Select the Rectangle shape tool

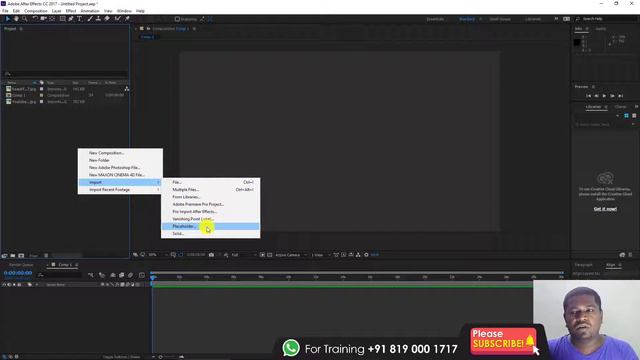(x=62, y=19)
